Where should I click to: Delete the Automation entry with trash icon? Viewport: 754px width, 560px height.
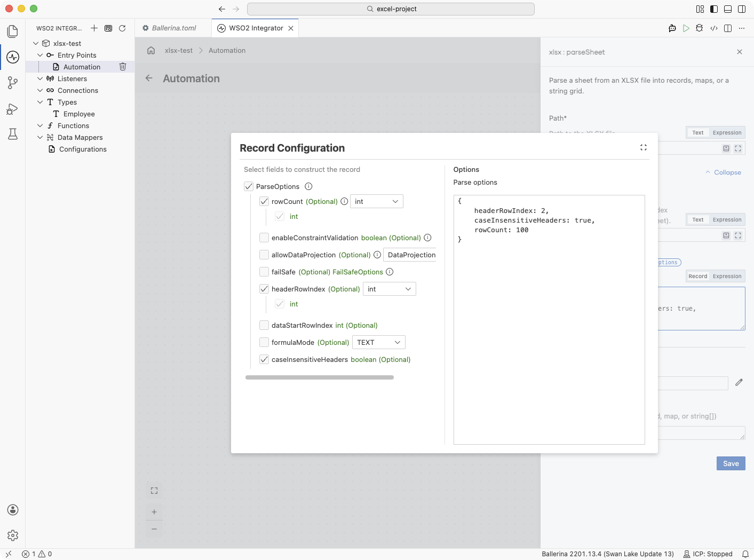coord(123,67)
